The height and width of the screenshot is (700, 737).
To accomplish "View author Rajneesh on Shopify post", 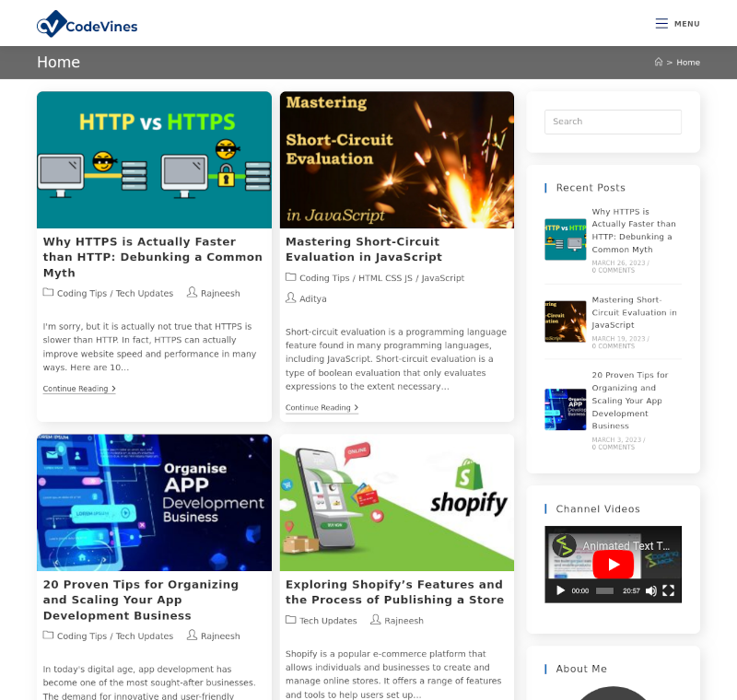I will (x=404, y=621).
